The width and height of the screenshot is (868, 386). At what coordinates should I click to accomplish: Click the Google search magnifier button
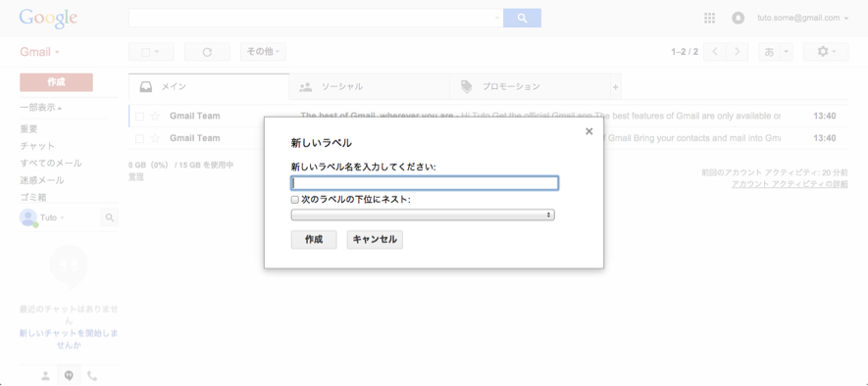(522, 18)
